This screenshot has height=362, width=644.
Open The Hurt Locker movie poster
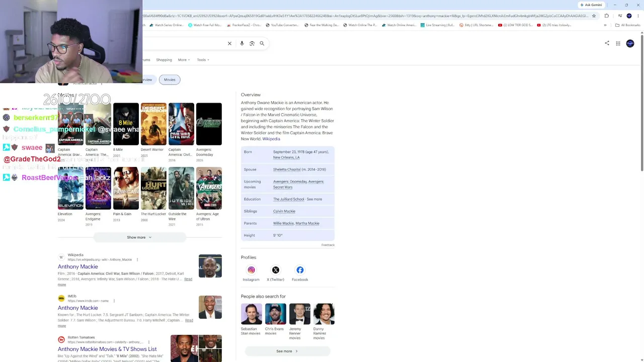pos(153,188)
